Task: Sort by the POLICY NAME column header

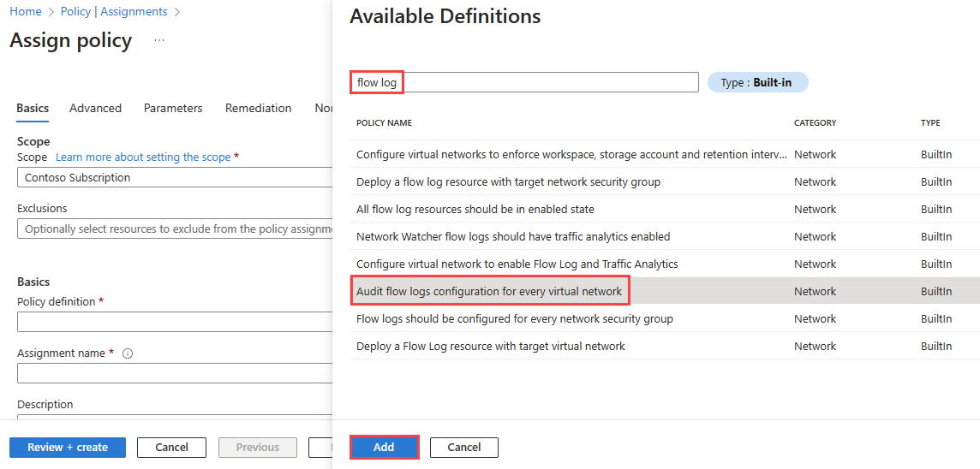Action: click(x=384, y=123)
